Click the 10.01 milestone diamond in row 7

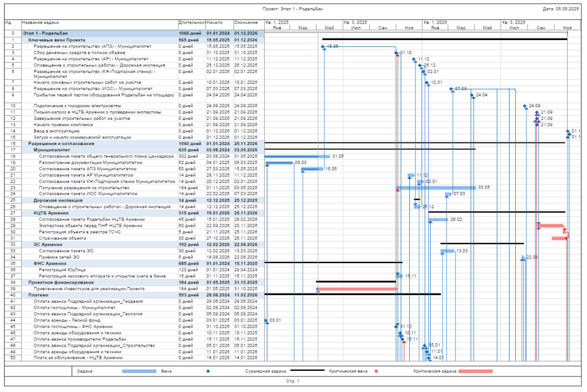(427, 83)
